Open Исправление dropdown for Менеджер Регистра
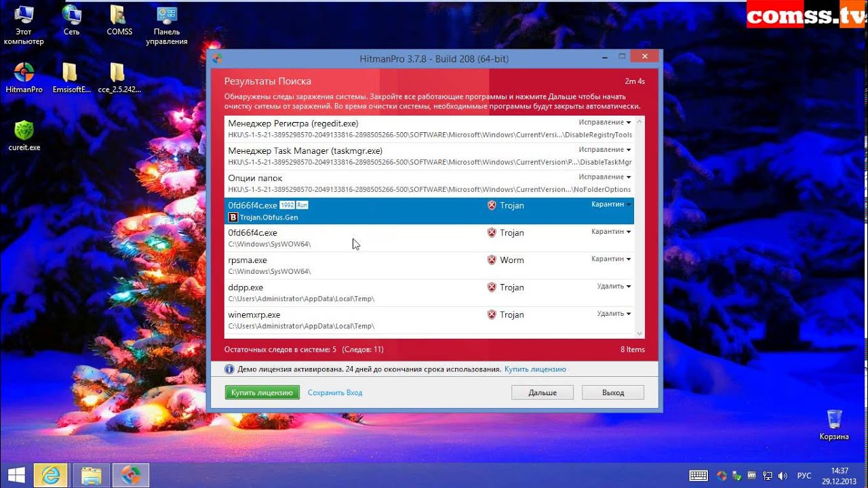Image resolution: width=868 pixels, height=488 pixels. click(605, 123)
